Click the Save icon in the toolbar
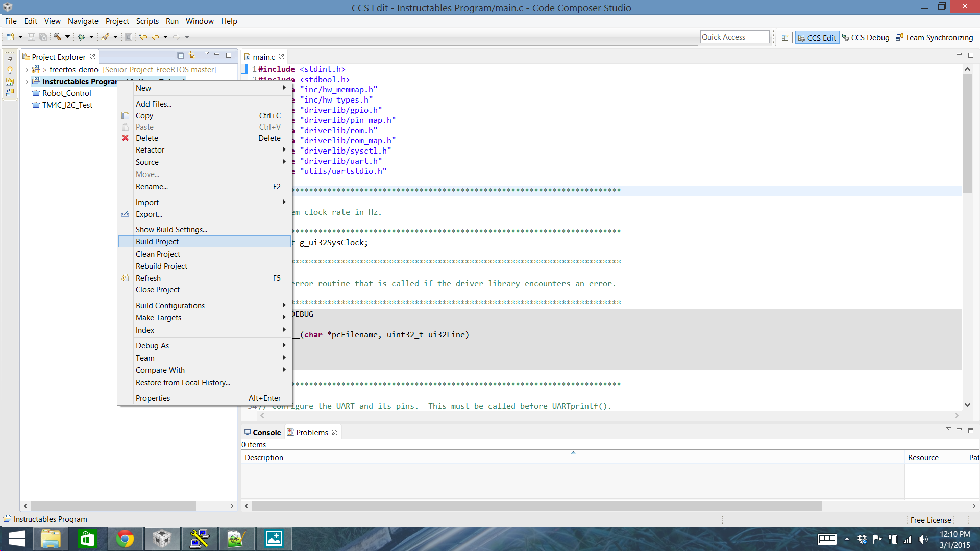 (31, 37)
